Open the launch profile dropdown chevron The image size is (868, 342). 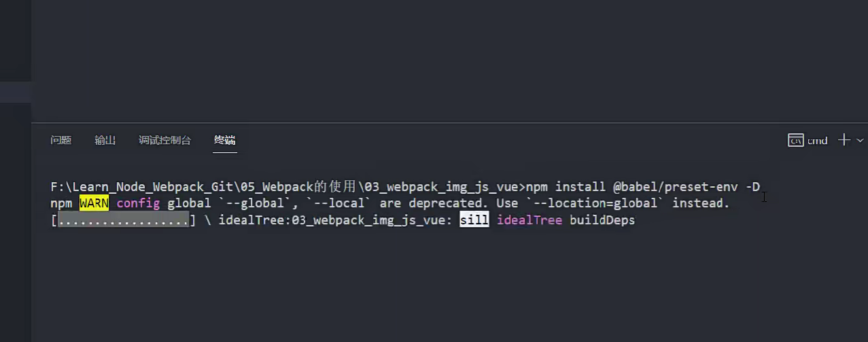(860, 140)
